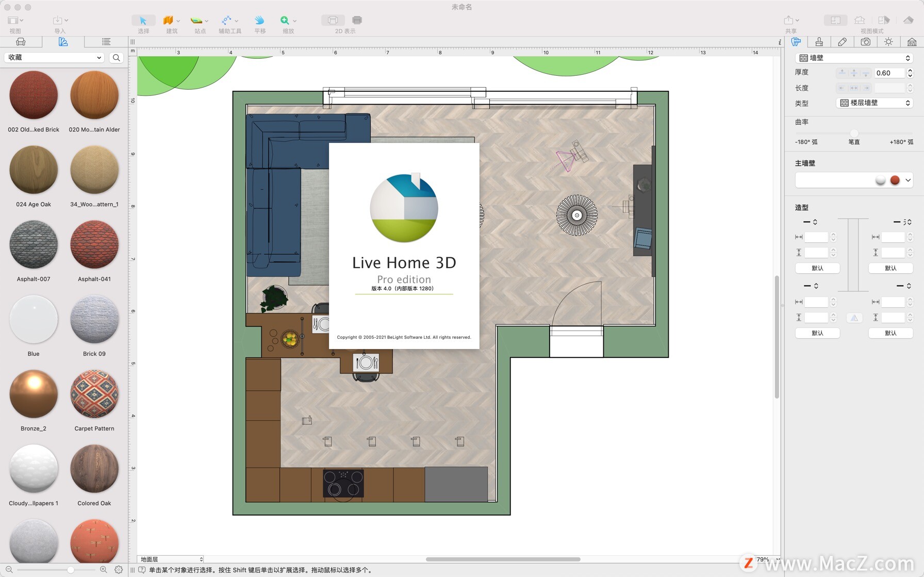
Task: Open the project tree list tab
Action: (x=106, y=42)
